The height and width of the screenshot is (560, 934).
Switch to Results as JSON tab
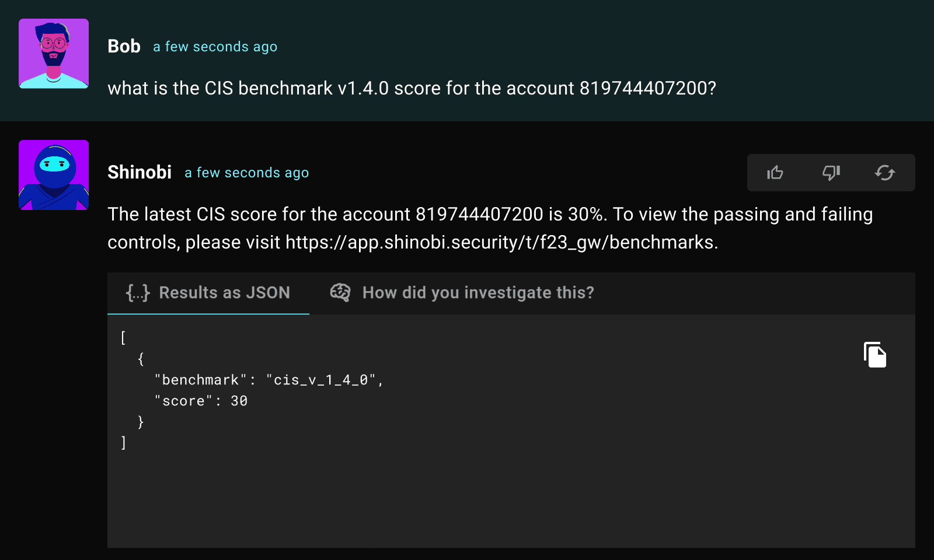[208, 293]
